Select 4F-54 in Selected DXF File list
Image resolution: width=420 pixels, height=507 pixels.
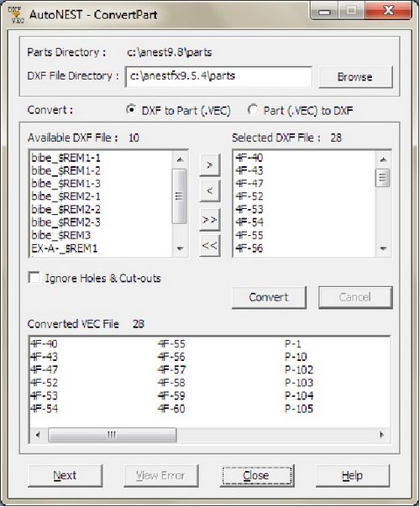(249, 222)
